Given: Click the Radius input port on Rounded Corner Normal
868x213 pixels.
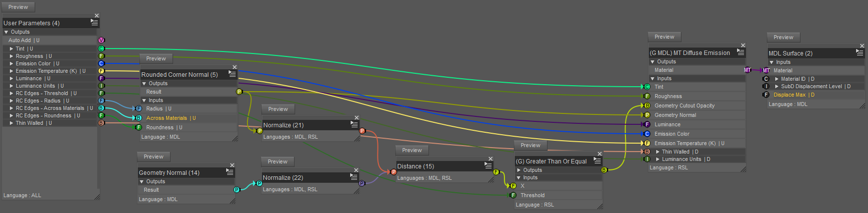Looking at the screenshot, I should coord(139,108).
